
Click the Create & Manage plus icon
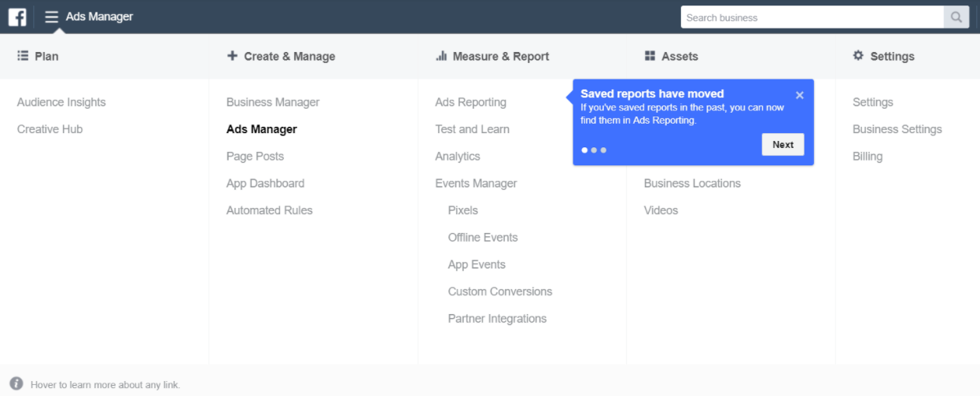coord(232,56)
